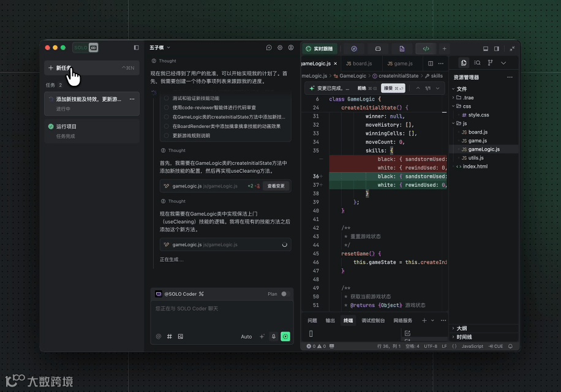Open the Auto model selector
This screenshot has width=561, height=392.
click(x=246, y=336)
